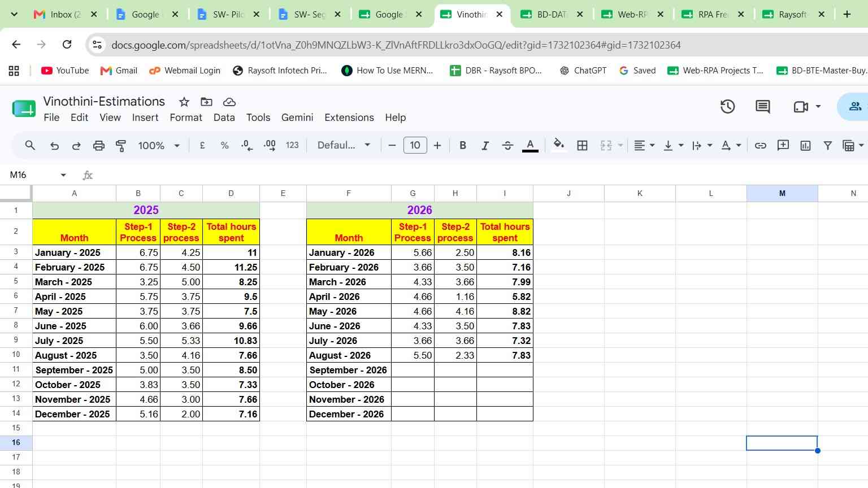
Task: Click the insert link icon
Action: [x=761, y=146]
